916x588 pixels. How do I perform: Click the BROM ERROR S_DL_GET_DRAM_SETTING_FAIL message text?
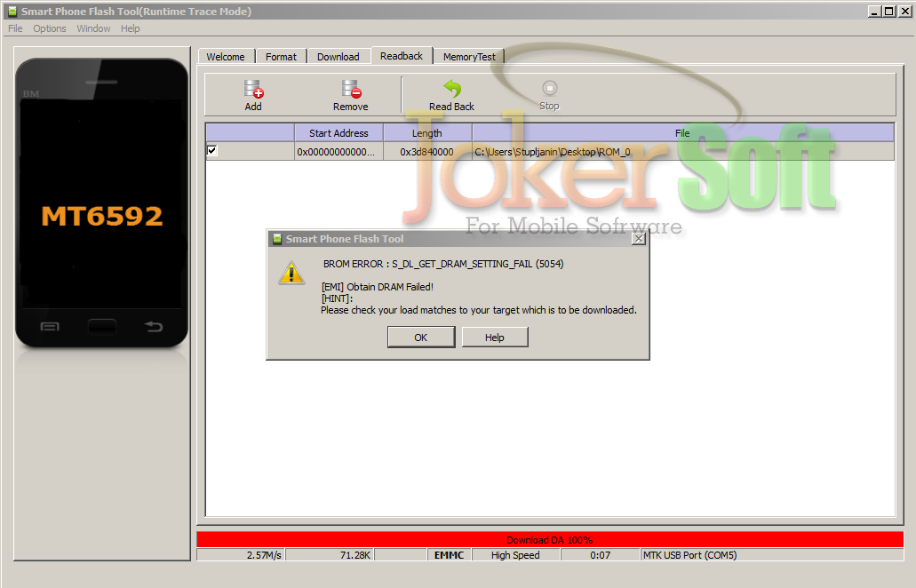pos(443,264)
